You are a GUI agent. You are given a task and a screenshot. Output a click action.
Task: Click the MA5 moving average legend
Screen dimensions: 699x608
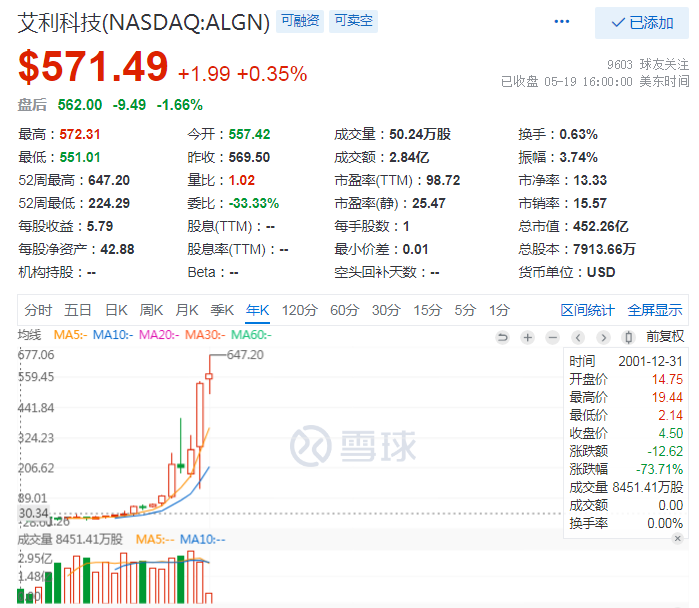[x=70, y=335]
